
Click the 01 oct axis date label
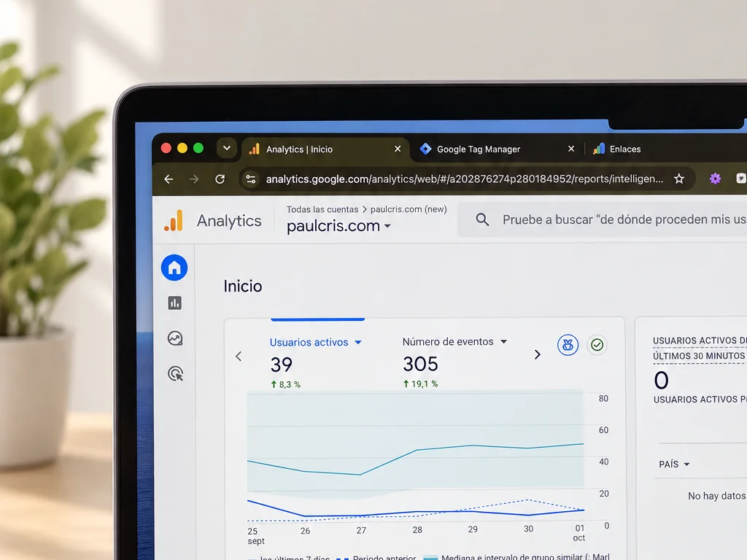click(579, 533)
